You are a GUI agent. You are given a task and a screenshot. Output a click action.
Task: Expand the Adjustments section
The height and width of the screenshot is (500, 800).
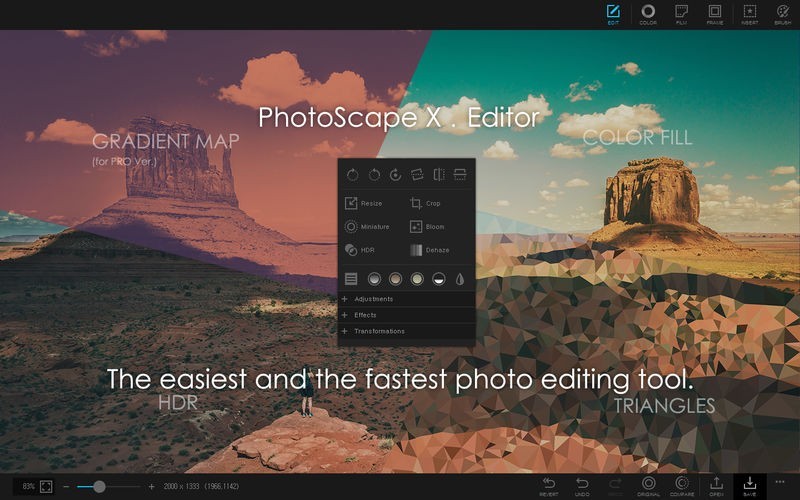coord(407,299)
